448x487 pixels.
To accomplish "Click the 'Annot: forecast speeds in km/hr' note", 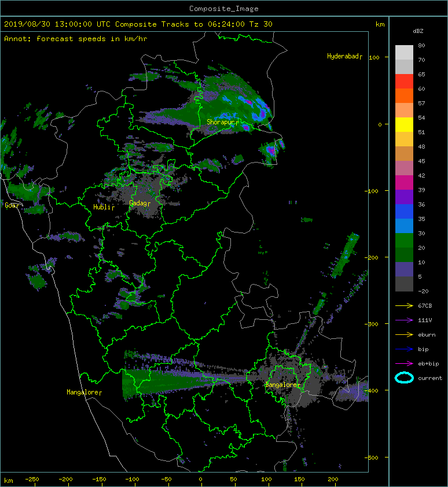I will (76, 39).
